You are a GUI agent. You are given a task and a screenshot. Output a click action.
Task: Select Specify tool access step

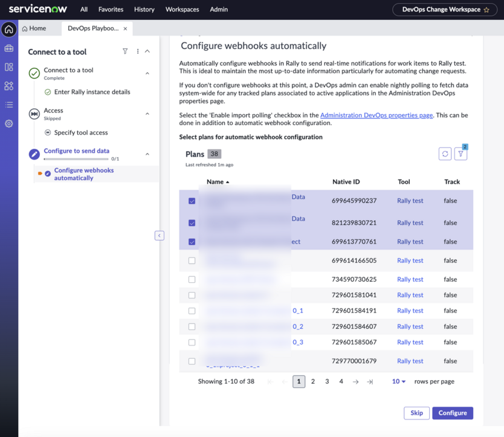coord(81,132)
